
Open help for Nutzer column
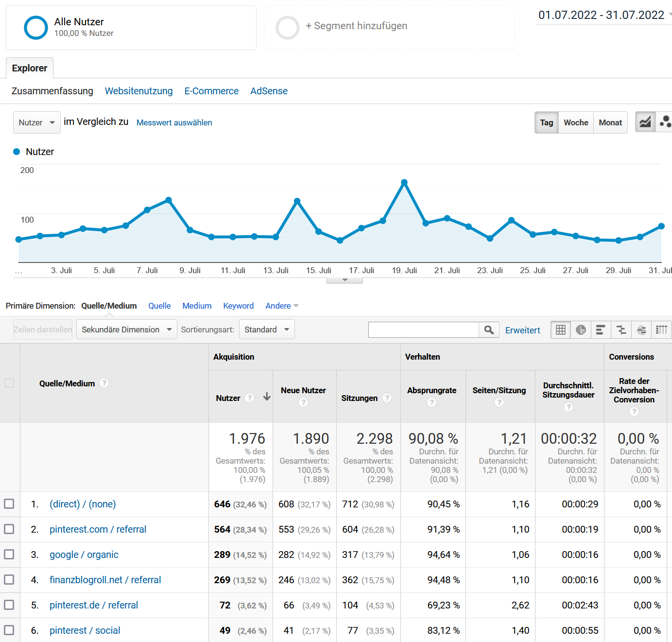click(x=250, y=398)
